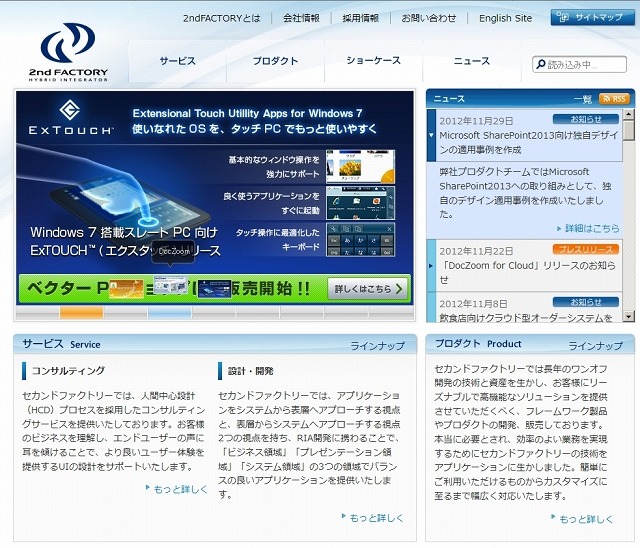This screenshot has height=548, width=640.
Task: Click news scrollbar down arrow
Action: [628, 316]
